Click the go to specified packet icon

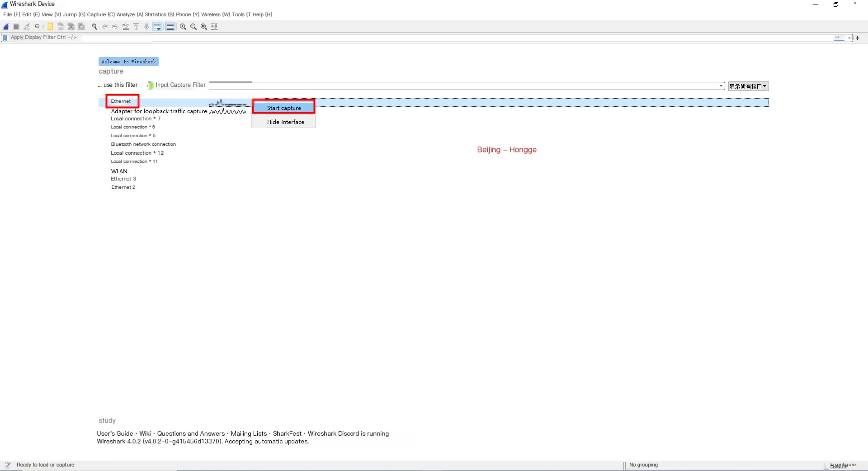(x=126, y=27)
